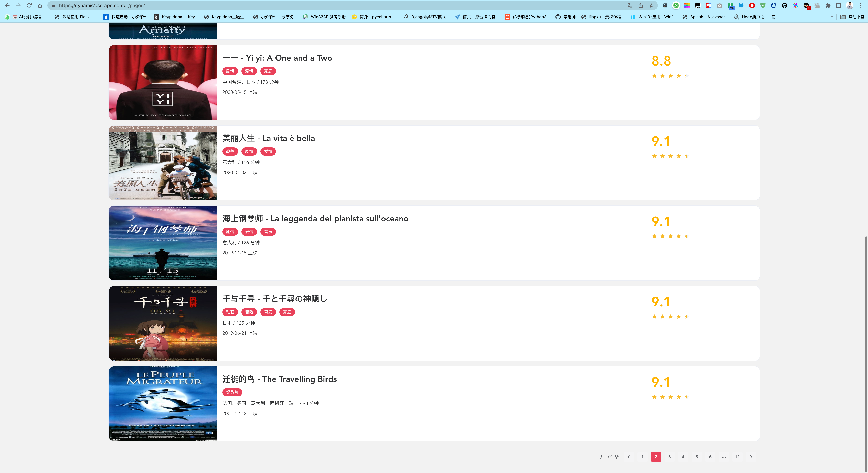Open the 迁徙的鸟 - The Travelling Birds title
This screenshot has height=473, width=868.
tap(279, 379)
